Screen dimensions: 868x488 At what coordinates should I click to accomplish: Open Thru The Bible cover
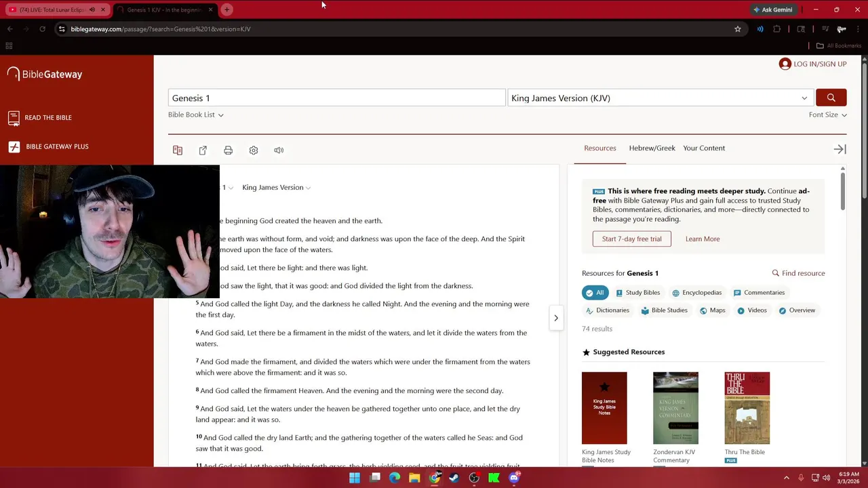pyautogui.click(x=747, y=408)
